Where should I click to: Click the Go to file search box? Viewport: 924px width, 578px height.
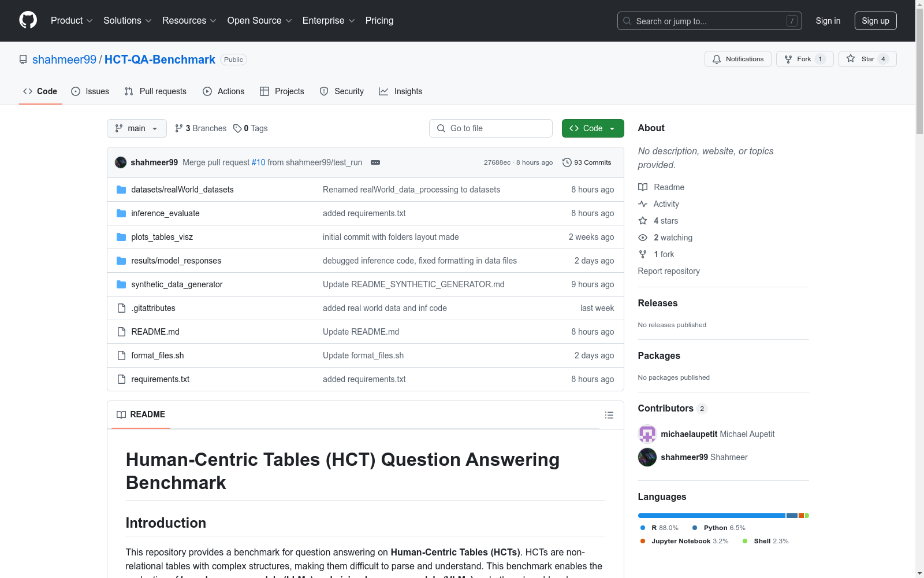point(491,128)
